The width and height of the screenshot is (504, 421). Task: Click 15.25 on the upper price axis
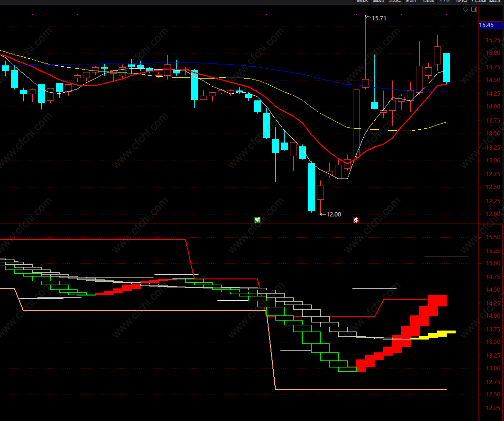tap(493, 40)
